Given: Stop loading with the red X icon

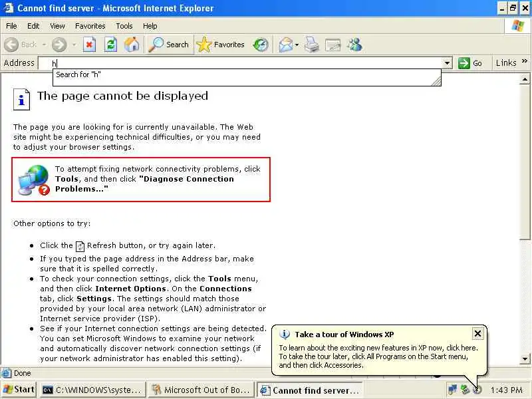Looking at the screenshot, I should click(x=89, y=45).
